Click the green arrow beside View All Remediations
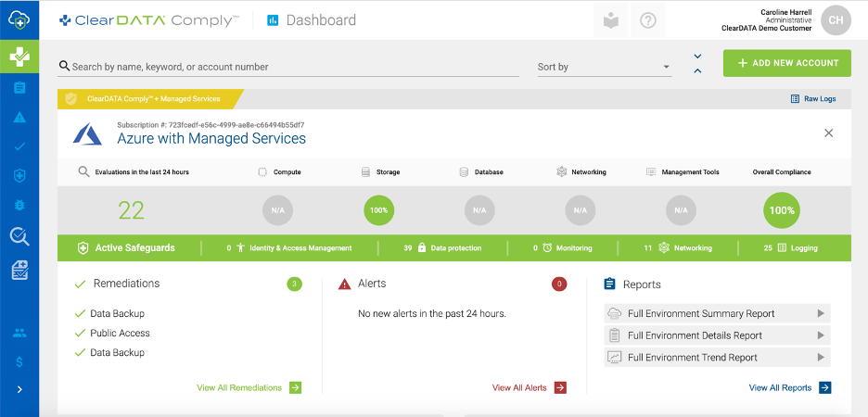868x417 pixels. [296, 387]
